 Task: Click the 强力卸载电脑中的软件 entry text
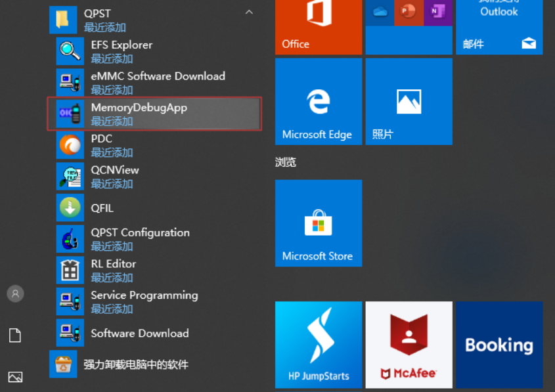(x=136, y=364)
